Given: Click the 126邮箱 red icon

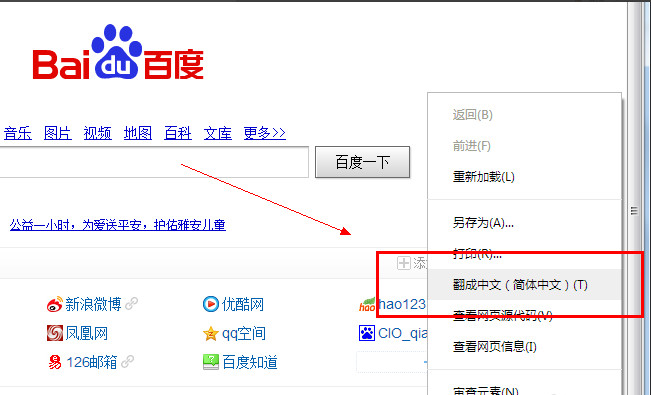Looking at the screenshot, I should click(x=54, y=362).
